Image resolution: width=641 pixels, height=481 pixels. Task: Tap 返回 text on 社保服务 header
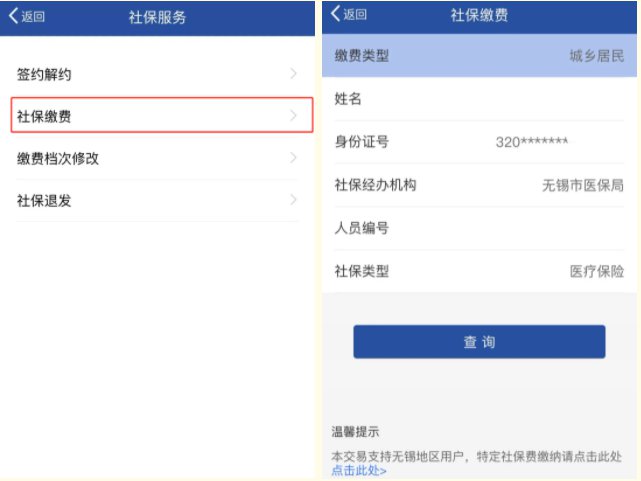pos(33,16)
